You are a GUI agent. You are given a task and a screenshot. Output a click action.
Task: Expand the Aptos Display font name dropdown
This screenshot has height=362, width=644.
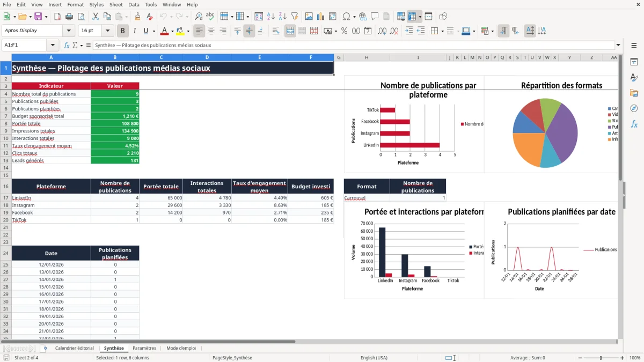[x=68, y=31]
